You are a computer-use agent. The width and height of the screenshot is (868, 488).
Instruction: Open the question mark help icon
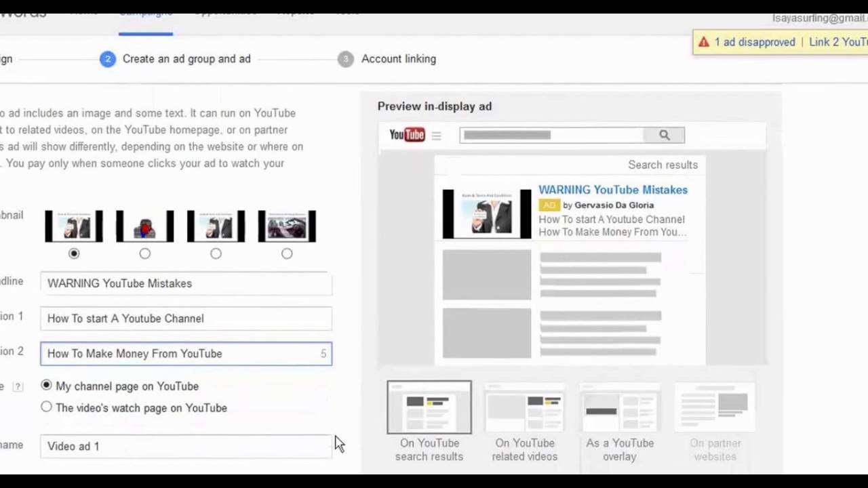(18, 386)
